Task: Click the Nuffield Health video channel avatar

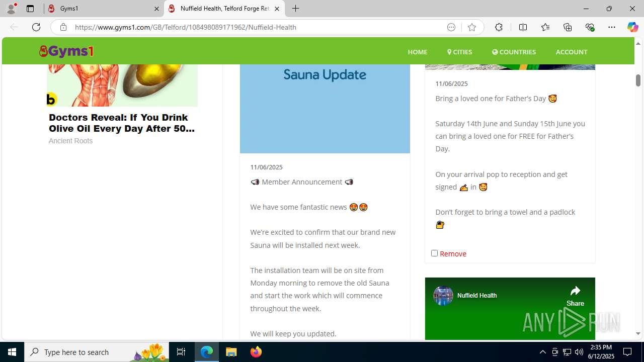Action: [443, 296]
